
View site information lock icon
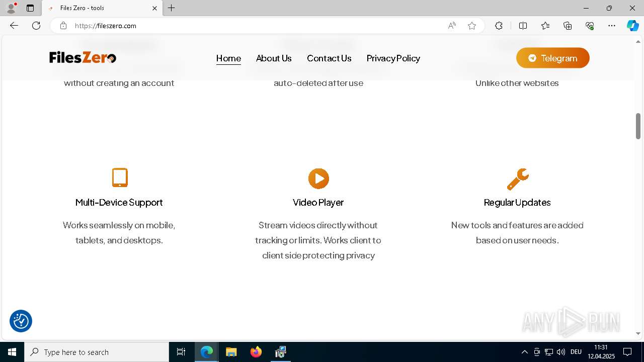tap(63, 26)
